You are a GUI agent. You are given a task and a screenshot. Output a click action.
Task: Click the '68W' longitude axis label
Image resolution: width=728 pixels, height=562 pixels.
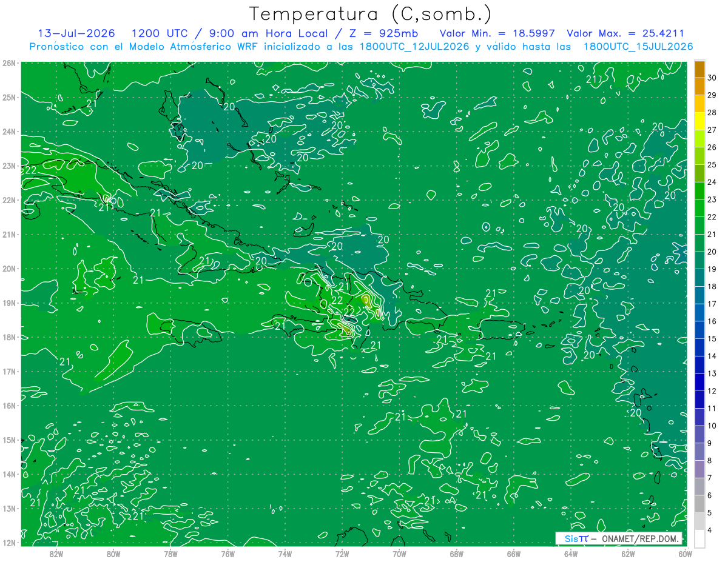[457, 553]
